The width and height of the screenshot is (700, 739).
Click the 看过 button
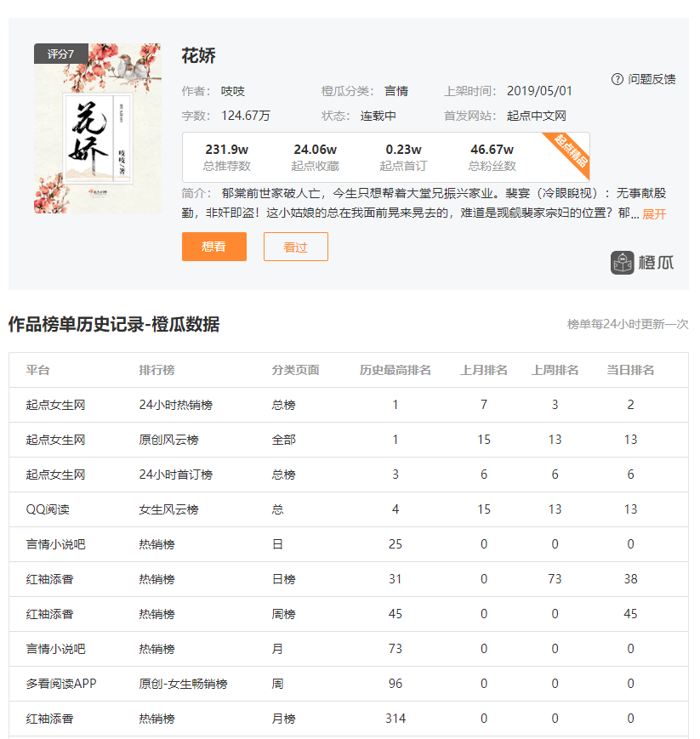[x=295, y=247]
